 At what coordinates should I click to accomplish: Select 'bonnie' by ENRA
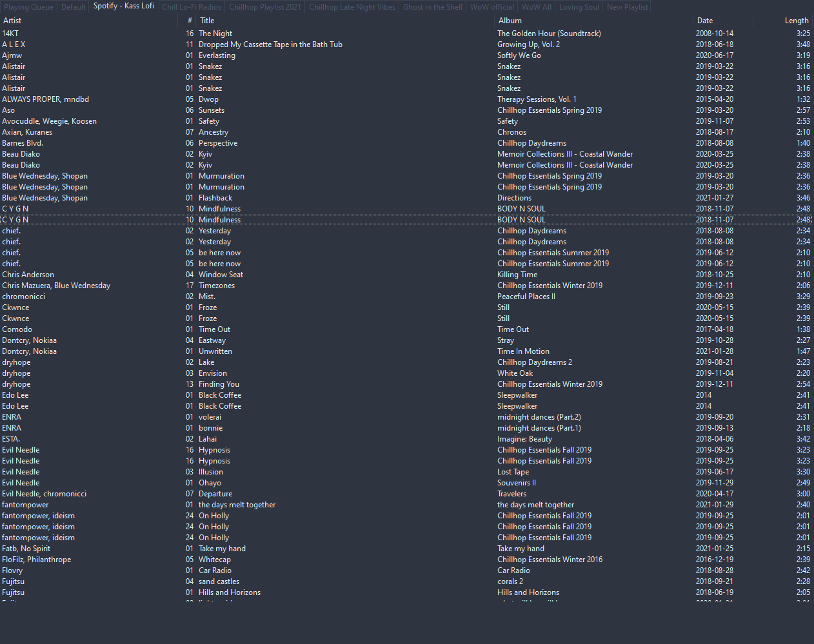click(210, 428)
